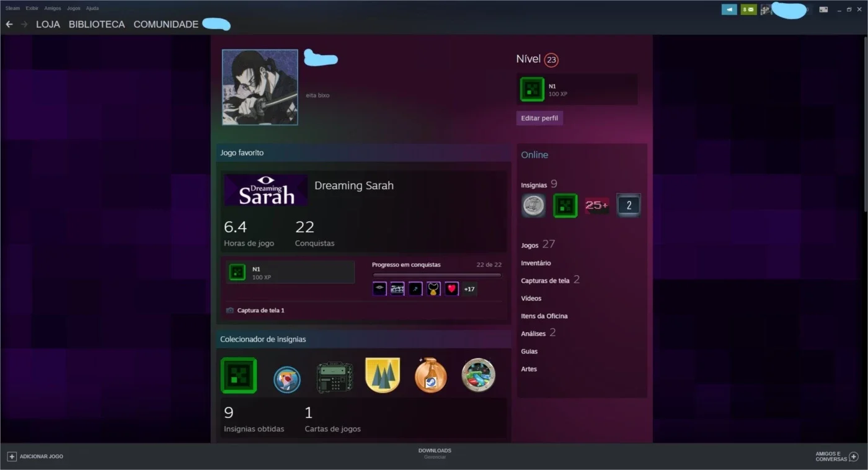
Task: Open the large green pixel badge in Colecionador
Action: click(239, 375)
